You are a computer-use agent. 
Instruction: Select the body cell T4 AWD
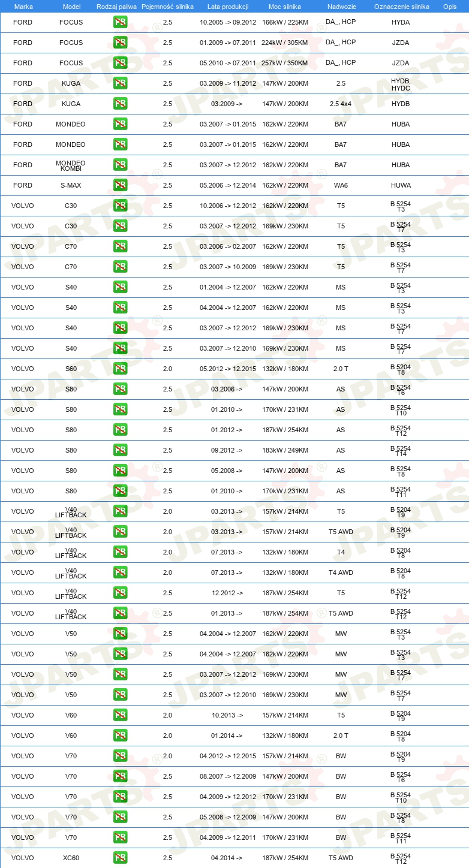pyautogui.click(x=341, y=572)
